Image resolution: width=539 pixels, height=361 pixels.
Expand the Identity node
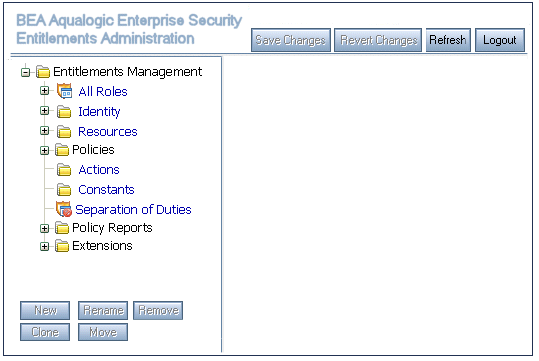pos(44,111)
